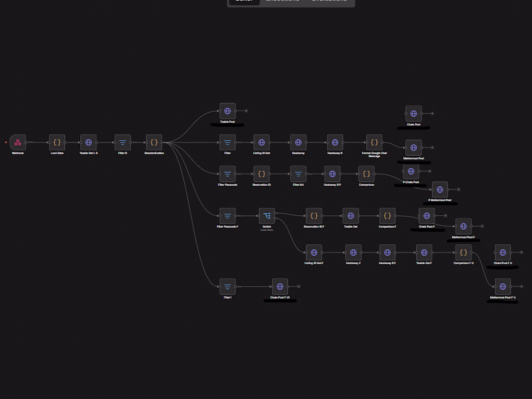This screenshot has height=399, width=532.
Task: Select the Teable Get L D node
Action: point(89,143)
